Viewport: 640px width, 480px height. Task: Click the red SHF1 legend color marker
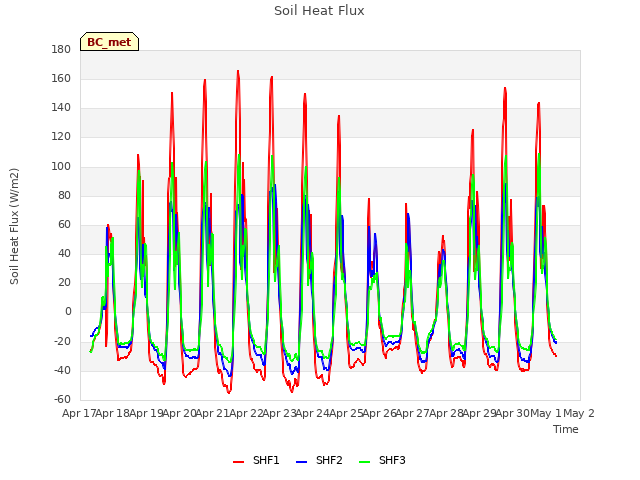(x=238, y=462)
